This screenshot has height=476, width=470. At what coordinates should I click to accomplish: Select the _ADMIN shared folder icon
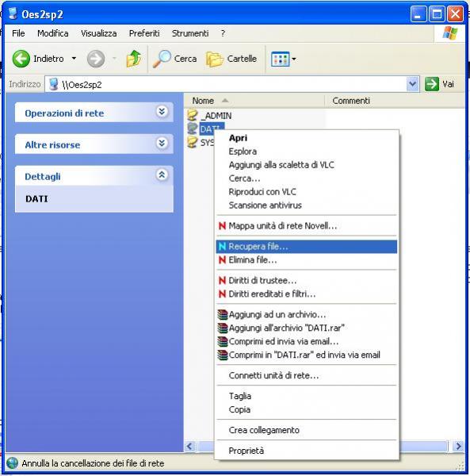[x=193, y=115]
